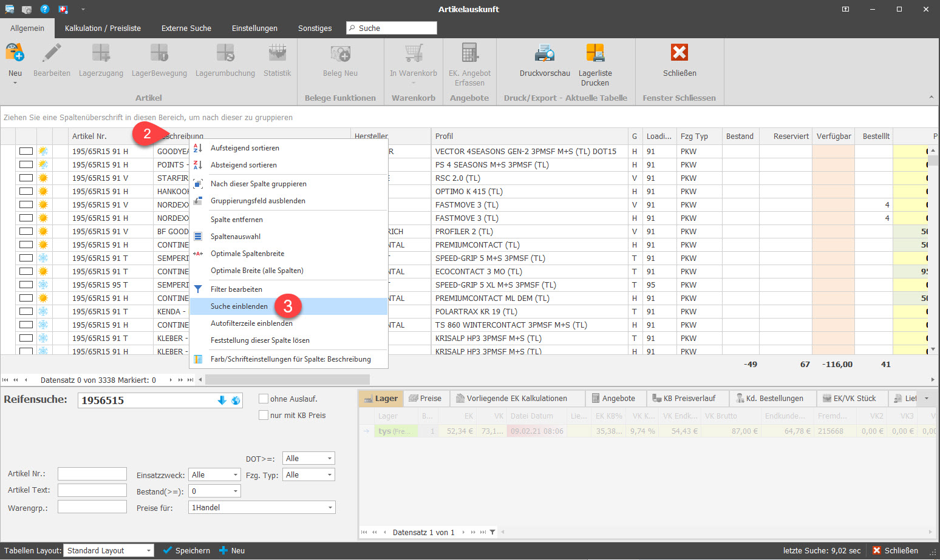Expand the tab overflow arrow next to Lief tab
940x560 pixels.
(x=926, y=398)
